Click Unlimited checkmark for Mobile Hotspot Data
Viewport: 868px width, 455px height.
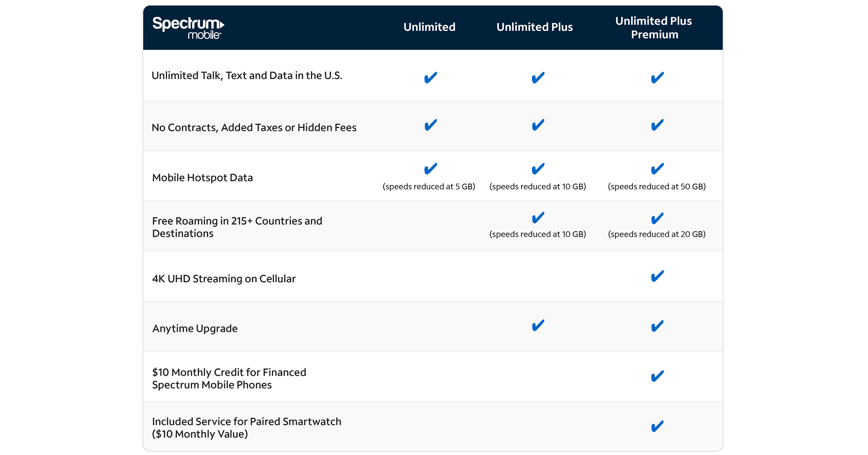coord(430,169)
